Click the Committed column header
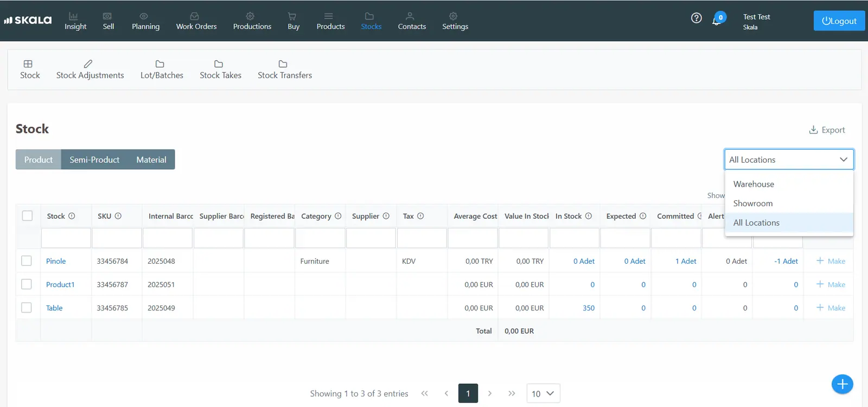Viewport: 868px width, 407px height. [x=675, y=216]
